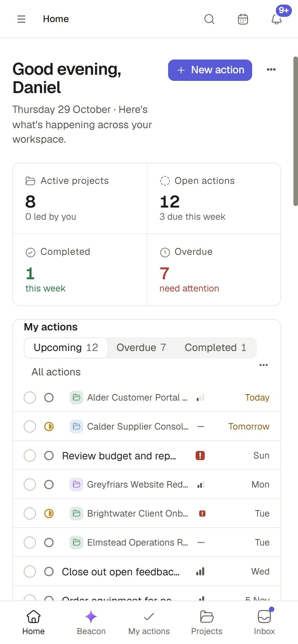The height and width of the screenshot is (644, 298).
Task: Open the Open actions stat card
Action: tap(214, 199)
